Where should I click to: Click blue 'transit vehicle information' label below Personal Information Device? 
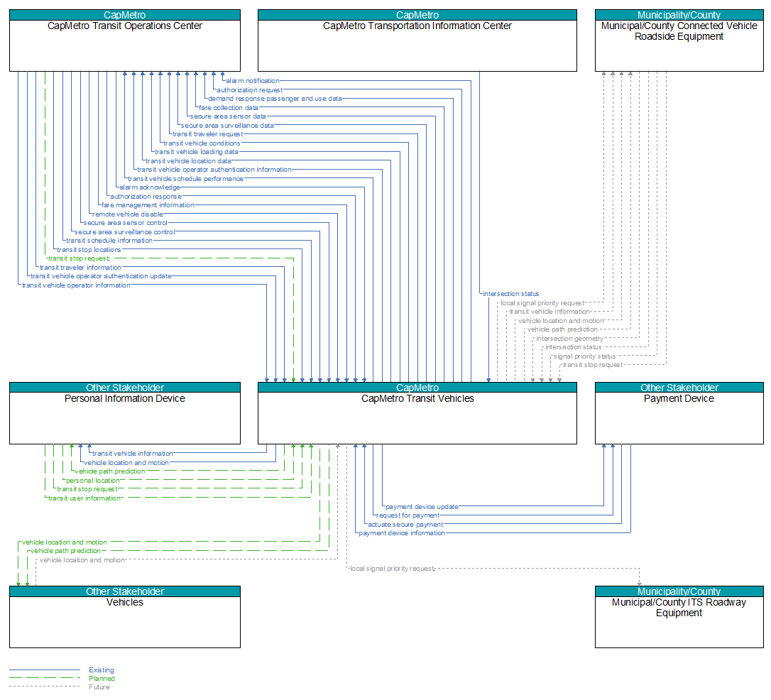coord(133,454)
